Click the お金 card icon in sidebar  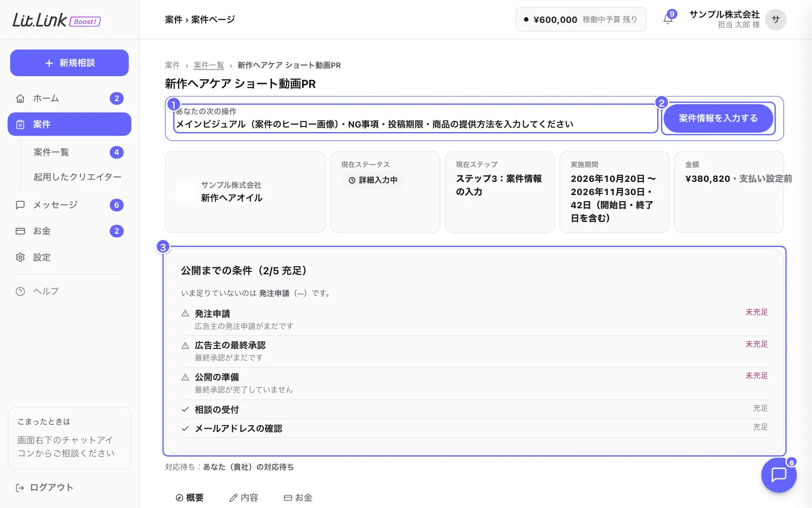coord(20,231)
